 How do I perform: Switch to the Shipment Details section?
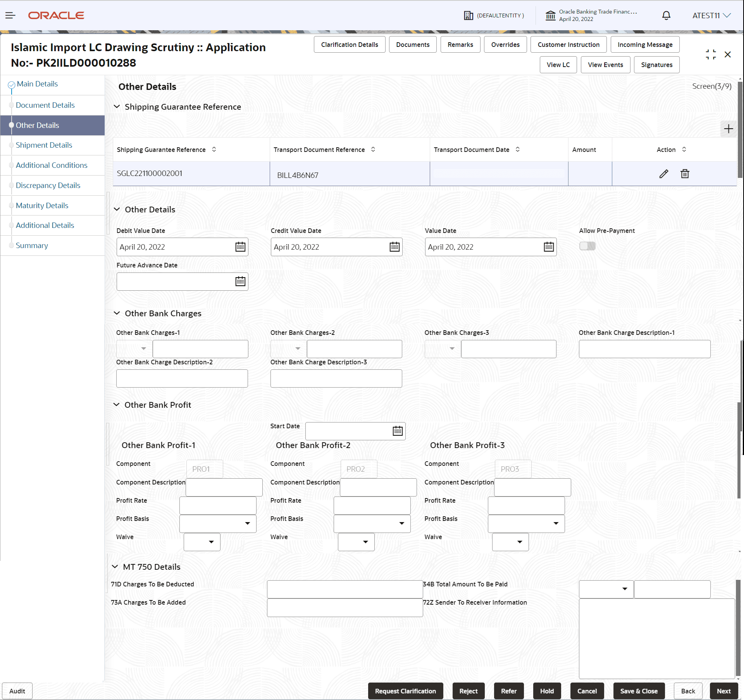pyautogui.click(x=44, y=145)
